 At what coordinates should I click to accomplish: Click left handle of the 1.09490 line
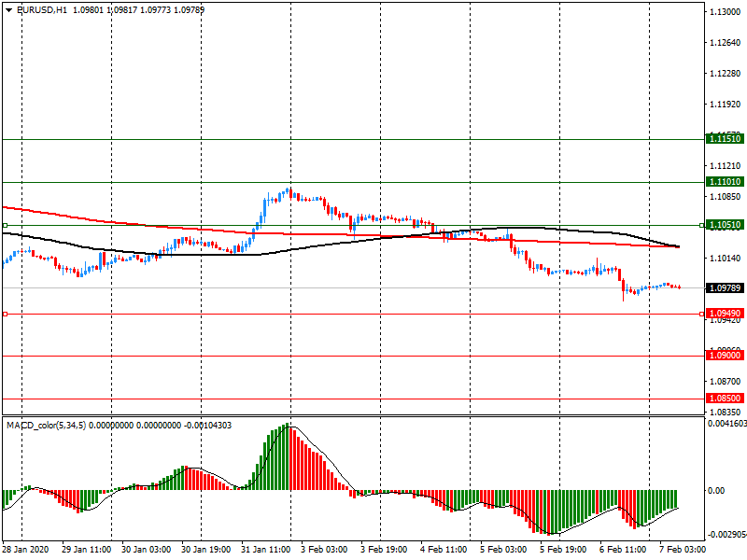coord(5,314)
